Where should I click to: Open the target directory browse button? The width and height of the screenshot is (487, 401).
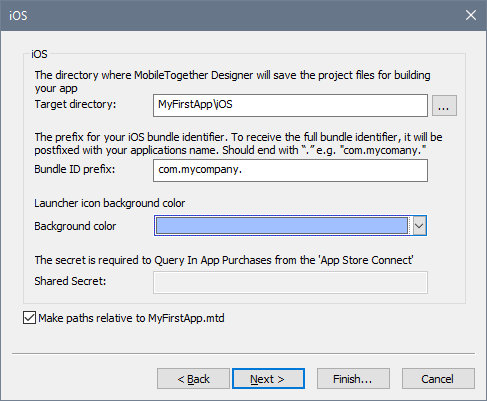444,106
